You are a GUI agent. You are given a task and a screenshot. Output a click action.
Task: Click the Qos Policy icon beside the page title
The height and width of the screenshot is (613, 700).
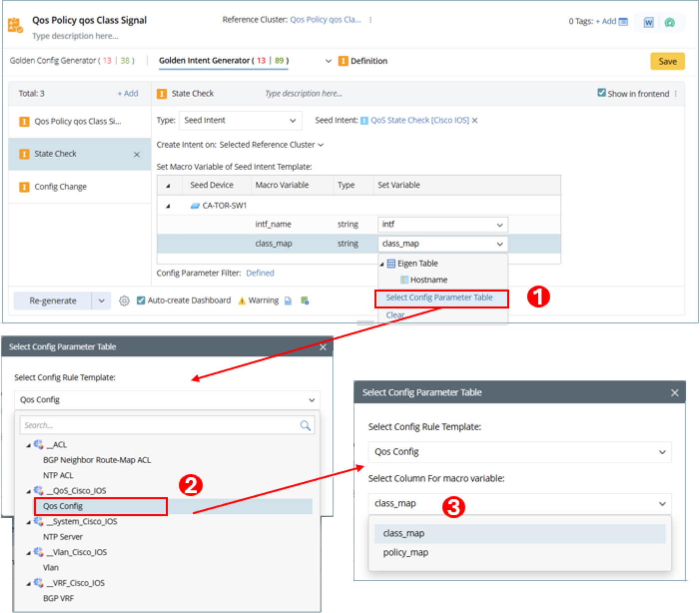tap(15, 25)
